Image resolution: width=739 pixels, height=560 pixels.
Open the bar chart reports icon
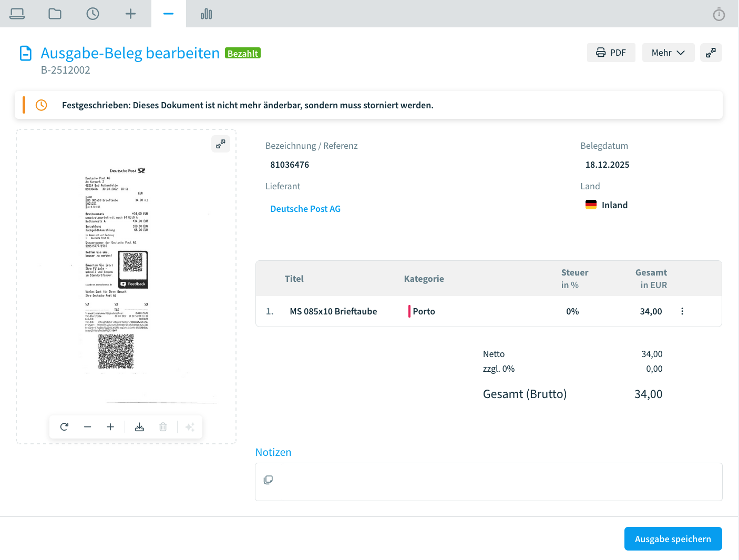(x=206, y=14)
